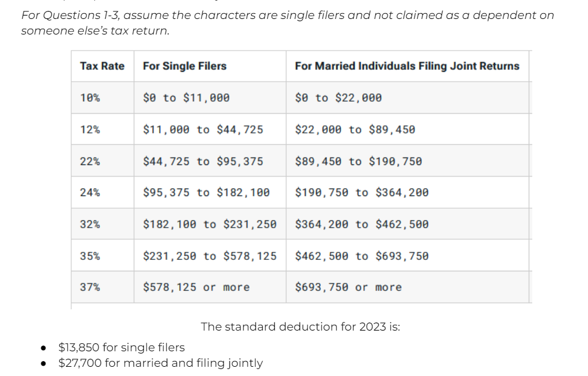Click the "$693,750 or more" cell
This screenshot has height=376, width=588.
(x=348, y=287)
